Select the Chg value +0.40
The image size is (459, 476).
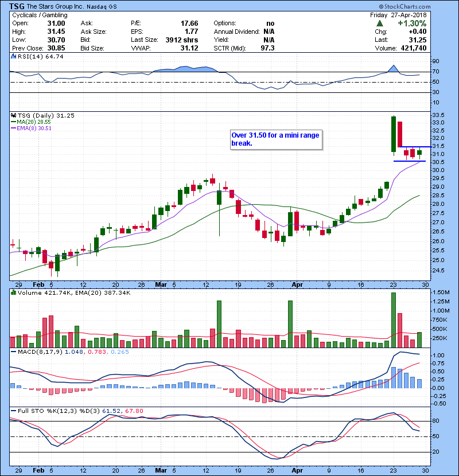[x=417, y=32]
